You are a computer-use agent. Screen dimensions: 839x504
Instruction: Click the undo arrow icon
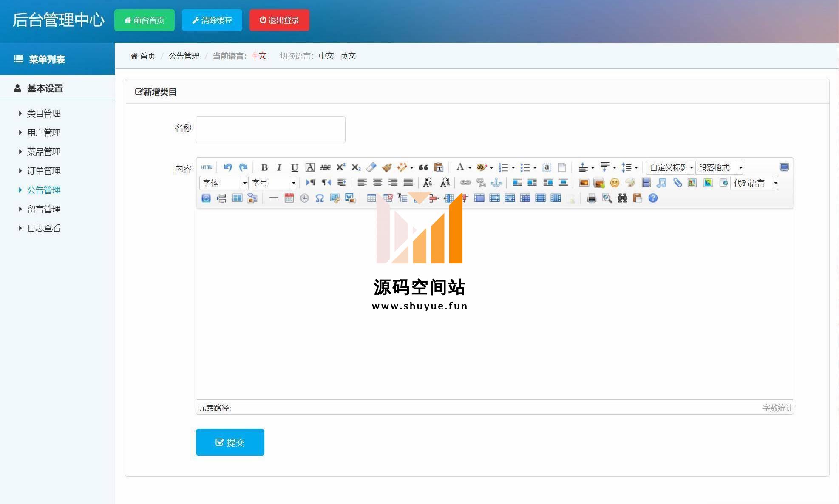228,167
